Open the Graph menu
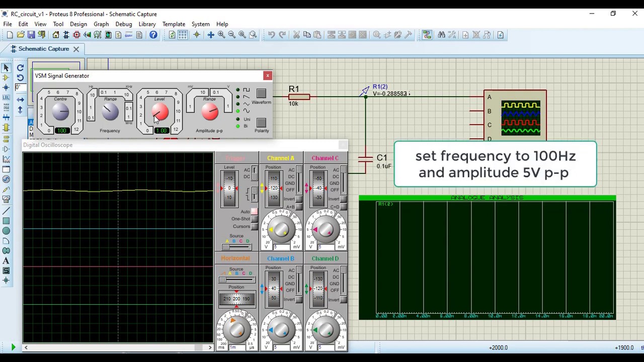 pyautogui.click(x=101, y=24)
